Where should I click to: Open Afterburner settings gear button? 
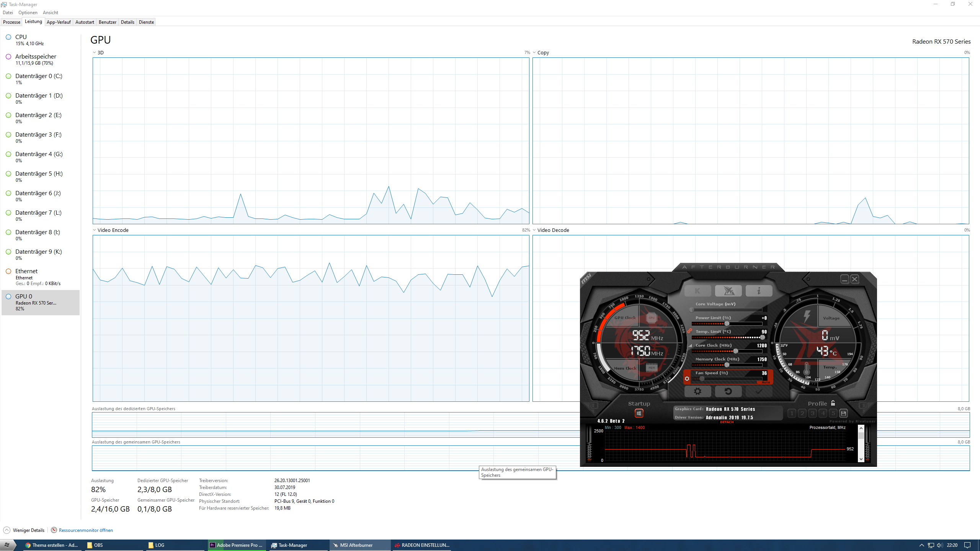(x=697, y=391)
